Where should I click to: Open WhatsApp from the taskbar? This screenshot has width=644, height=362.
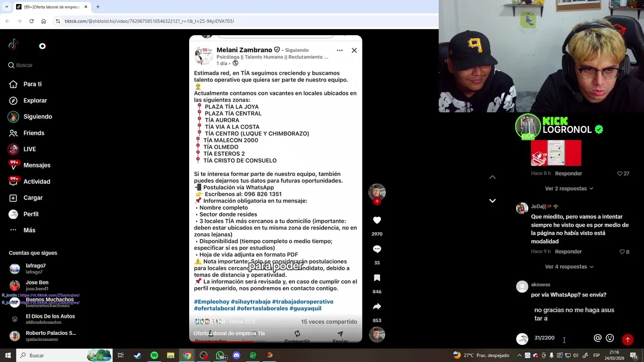tap(220, 355)
